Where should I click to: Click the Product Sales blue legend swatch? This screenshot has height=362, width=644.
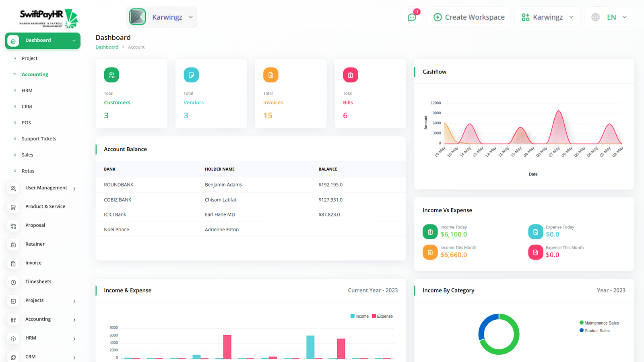pyautogui.click(x=582, y=331)
